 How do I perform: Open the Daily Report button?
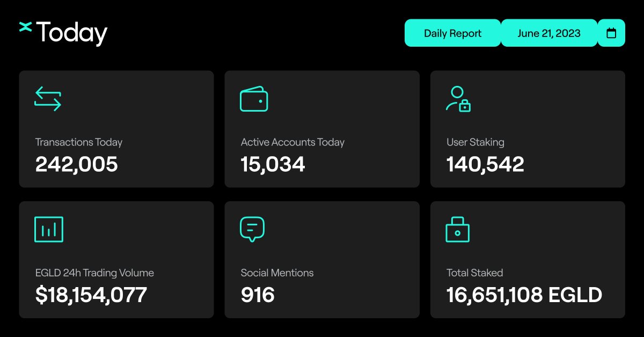[x=452, y=33]
